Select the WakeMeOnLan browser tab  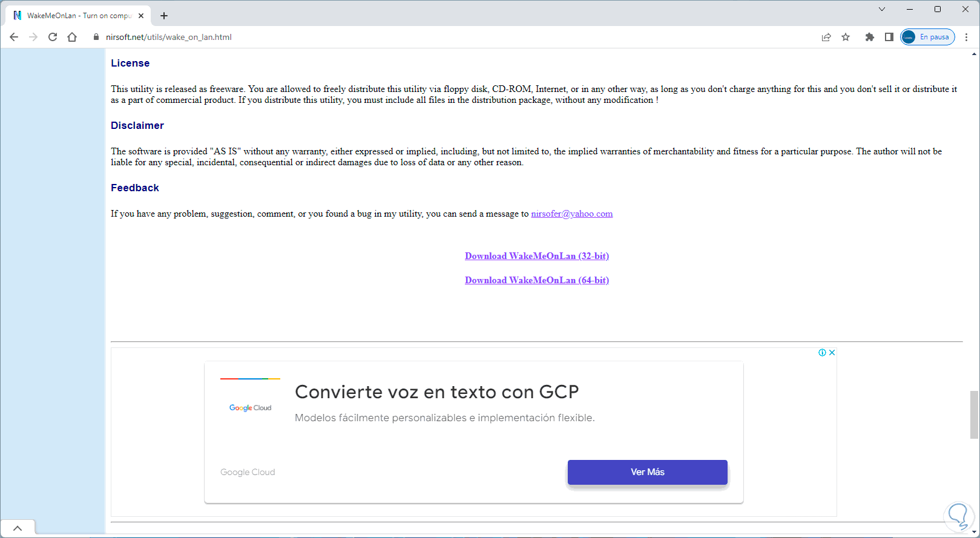tap(79, 16)
